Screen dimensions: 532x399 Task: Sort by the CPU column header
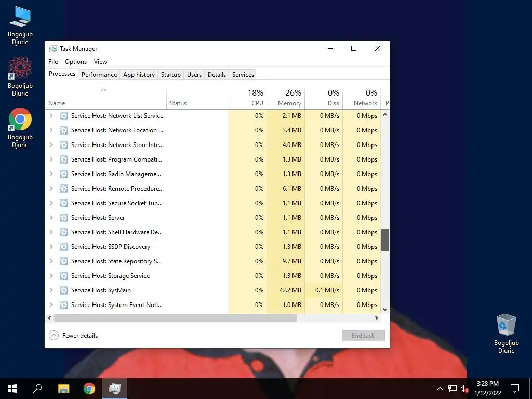pos(248,98)
